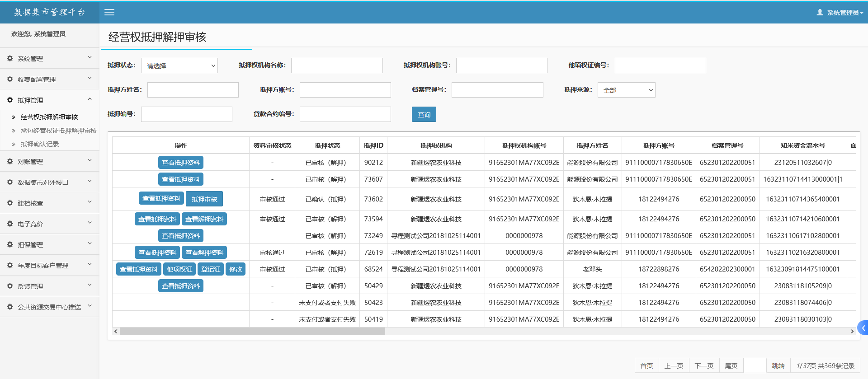Click the gear icon beside 公共资源交易中心推送
Image resolution: width=868 pixels, height=379 pixels.
coord(10,307)
